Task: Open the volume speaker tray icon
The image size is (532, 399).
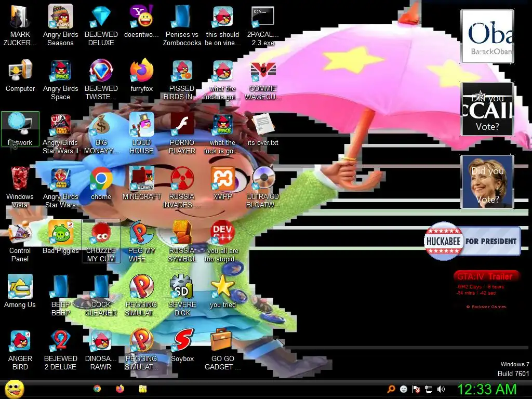Action: pos(441,389)
